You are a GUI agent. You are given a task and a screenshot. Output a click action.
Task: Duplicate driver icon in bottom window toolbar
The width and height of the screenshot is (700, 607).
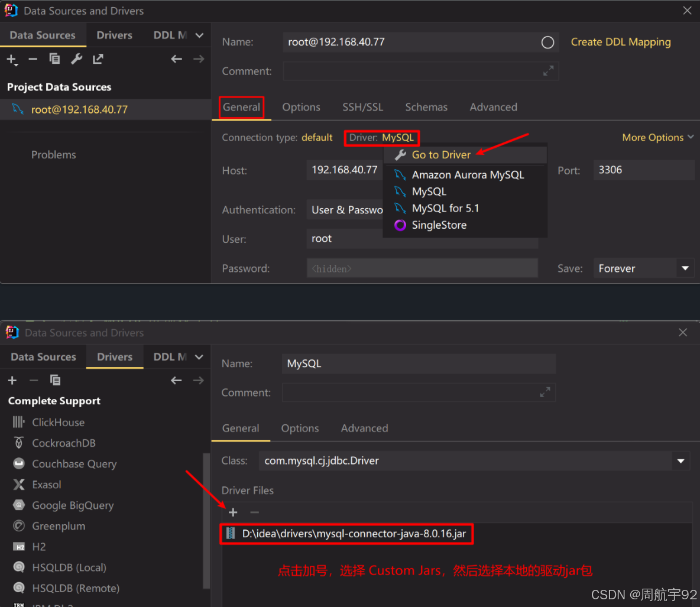pyautogui.click(x=55, y=380)
